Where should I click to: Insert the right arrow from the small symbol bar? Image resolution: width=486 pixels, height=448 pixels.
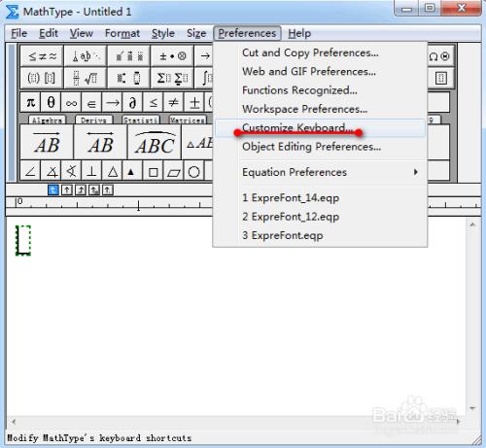[x=112, y=103]
